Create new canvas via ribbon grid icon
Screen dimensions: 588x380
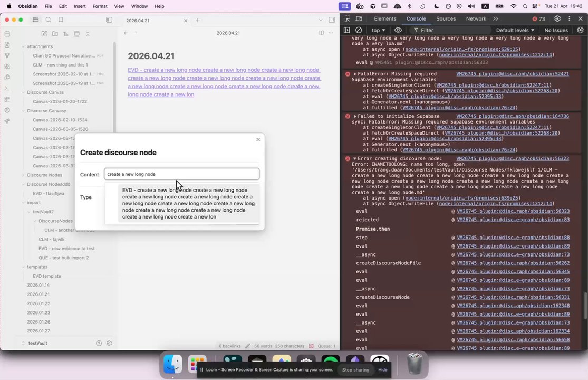click(7, 66)
